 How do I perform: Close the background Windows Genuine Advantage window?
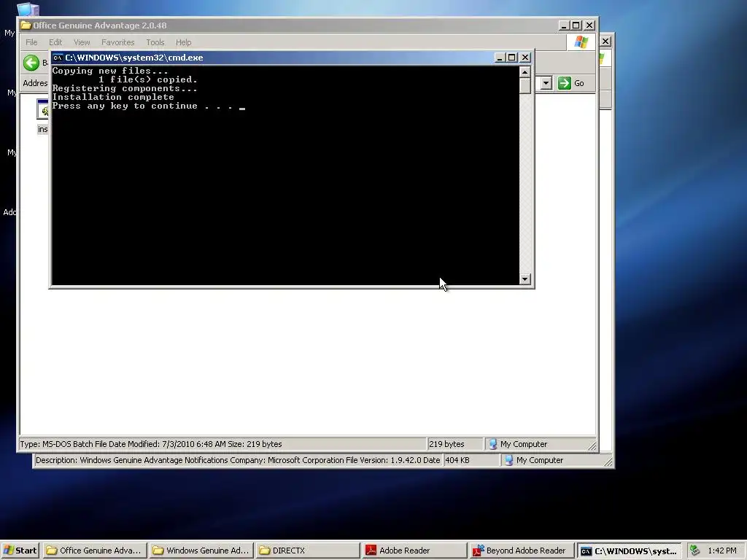pos(605,42)
